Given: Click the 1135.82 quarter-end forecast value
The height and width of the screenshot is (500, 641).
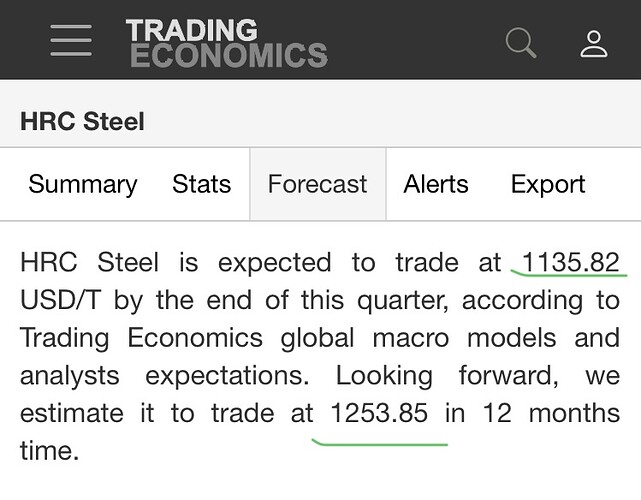Looking at the screenshot, I should [x=570, y=262].
